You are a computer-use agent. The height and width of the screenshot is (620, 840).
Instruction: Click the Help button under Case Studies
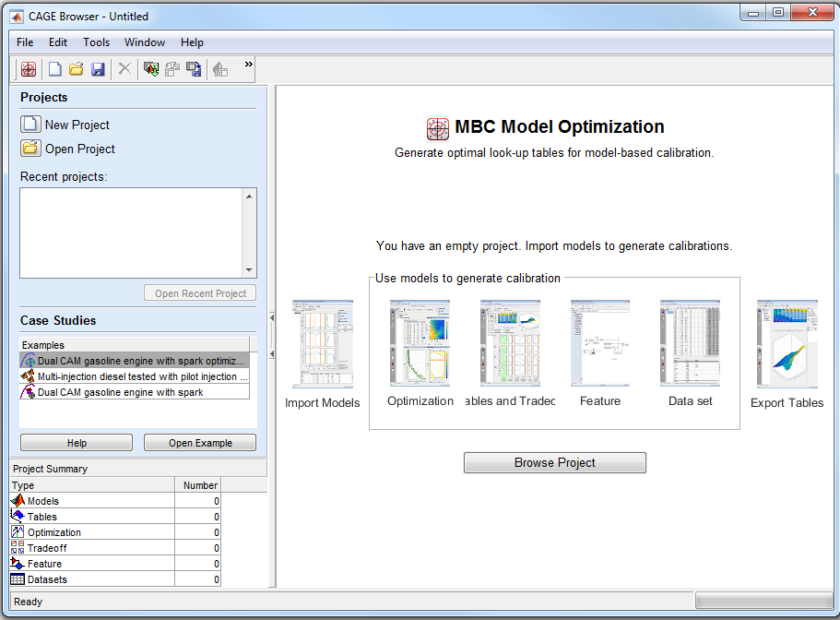tap(77, 443)
